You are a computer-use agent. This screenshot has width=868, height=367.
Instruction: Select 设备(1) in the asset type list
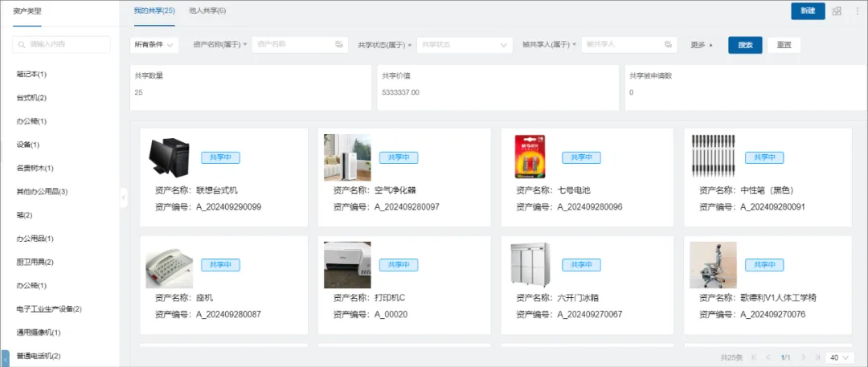(x=28, y=145)
